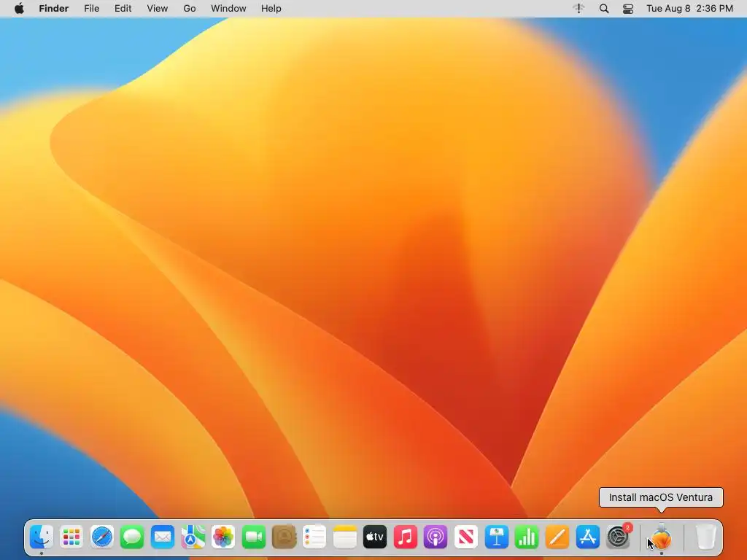Open the Finder menu
This screenshot has width=747, height=560.
point(54,9)
